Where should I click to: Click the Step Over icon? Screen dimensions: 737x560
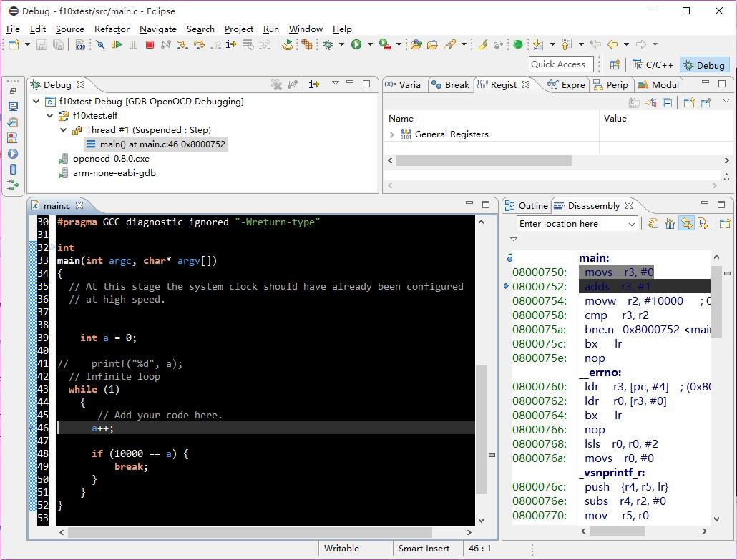click(x=199, y=44)
